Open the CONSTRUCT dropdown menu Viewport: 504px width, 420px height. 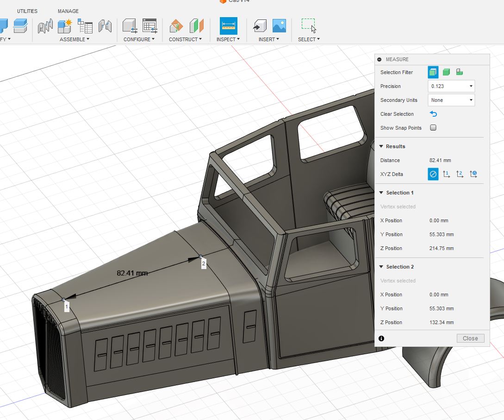(185, 39)
